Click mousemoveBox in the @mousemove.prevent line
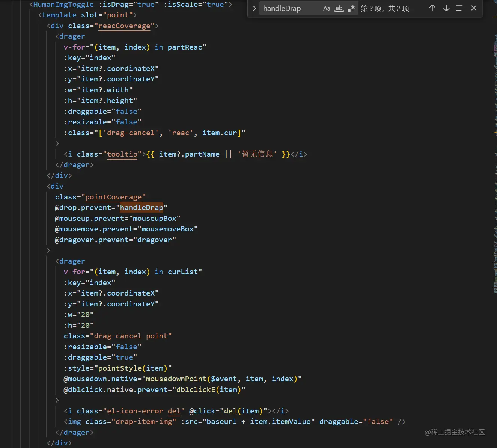This screenshot has height=448, width=497. click(x=167, y=229)
